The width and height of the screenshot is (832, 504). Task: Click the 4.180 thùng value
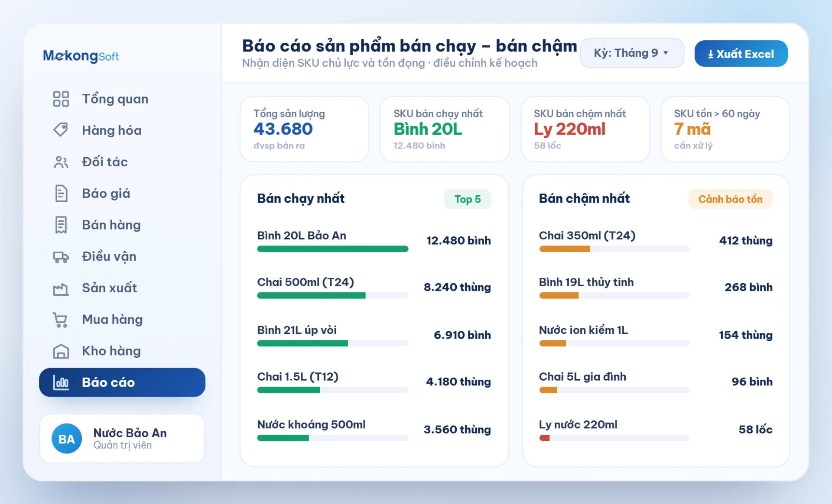tap(458, 382)
